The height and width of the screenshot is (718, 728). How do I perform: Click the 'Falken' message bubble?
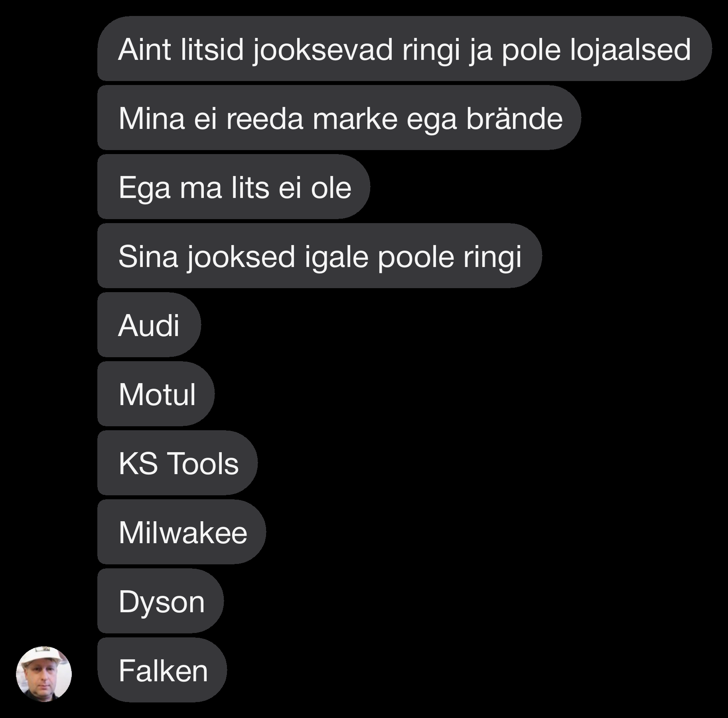pos(162,670)
